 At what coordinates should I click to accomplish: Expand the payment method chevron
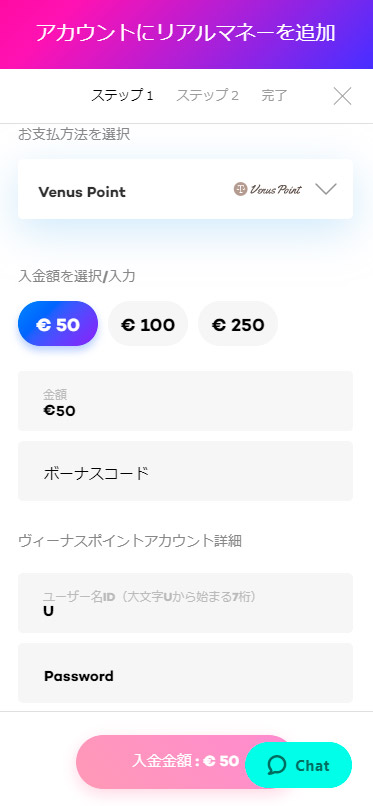(x=326, y=189)
